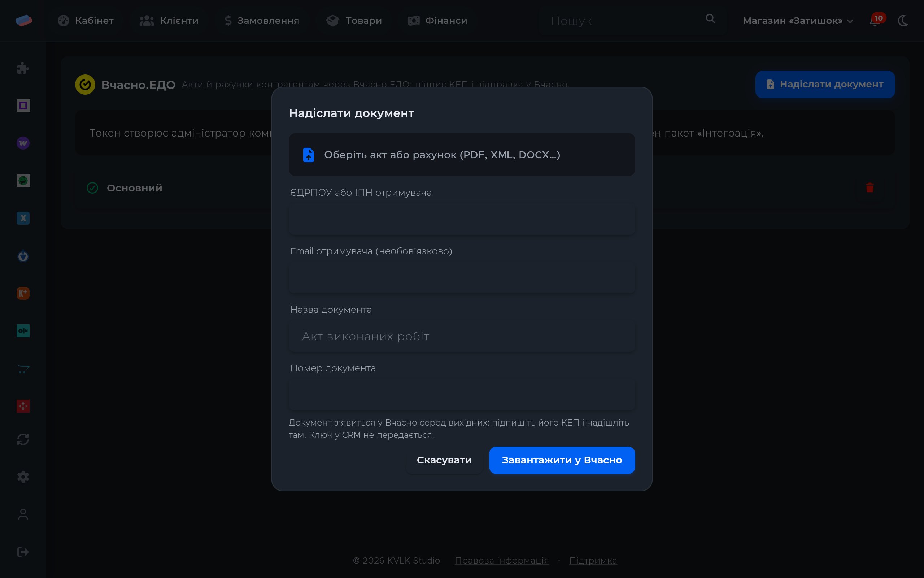Click the blue round integration icon in sidebar
The image size is (924, 578).
point(23,256)
